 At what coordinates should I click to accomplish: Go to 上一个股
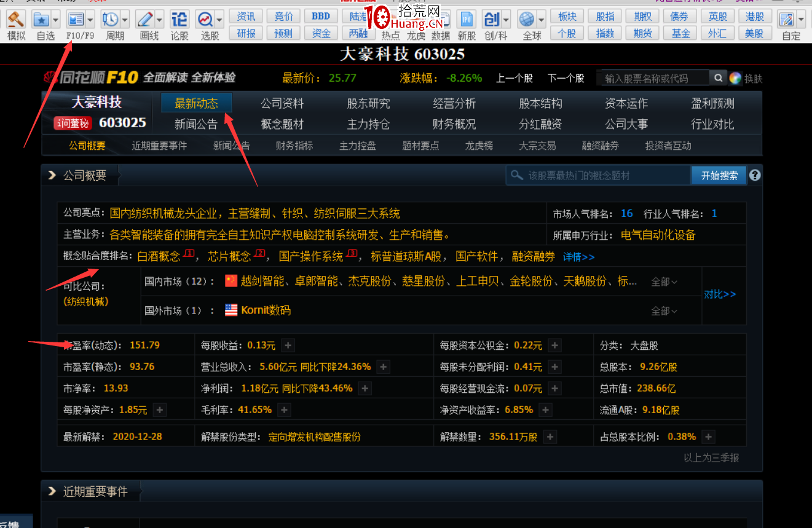[x=514, y=78]
